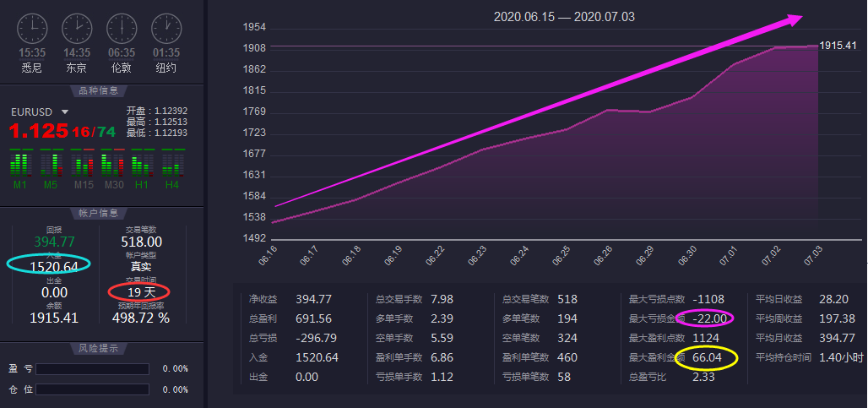Click the 回报 394.77 value

tap(54, 242)
